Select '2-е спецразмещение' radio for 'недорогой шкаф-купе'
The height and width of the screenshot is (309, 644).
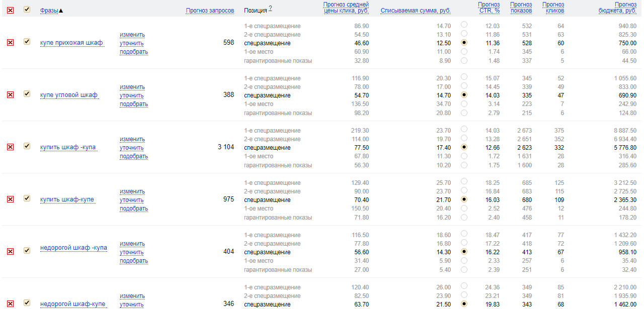pos(464,295)
